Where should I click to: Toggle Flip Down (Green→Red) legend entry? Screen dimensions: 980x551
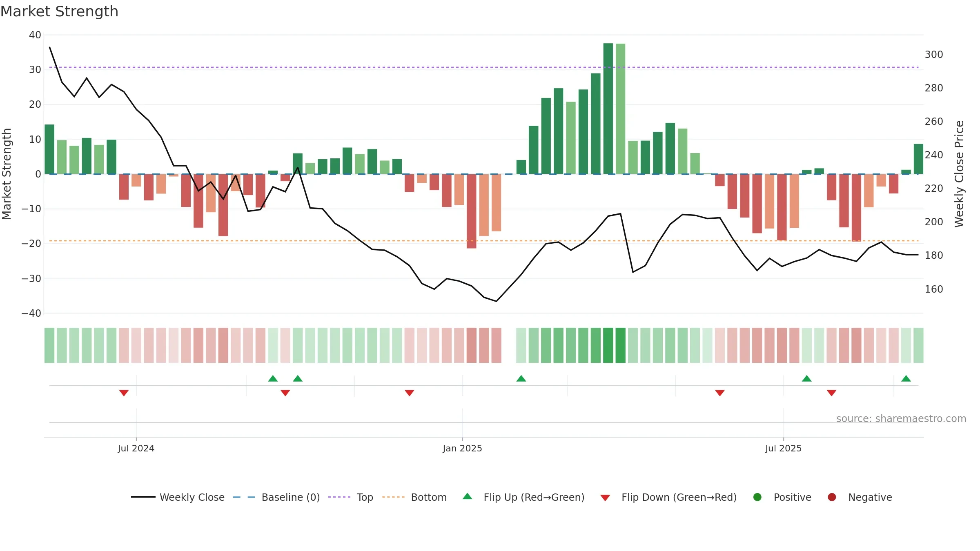668,497
